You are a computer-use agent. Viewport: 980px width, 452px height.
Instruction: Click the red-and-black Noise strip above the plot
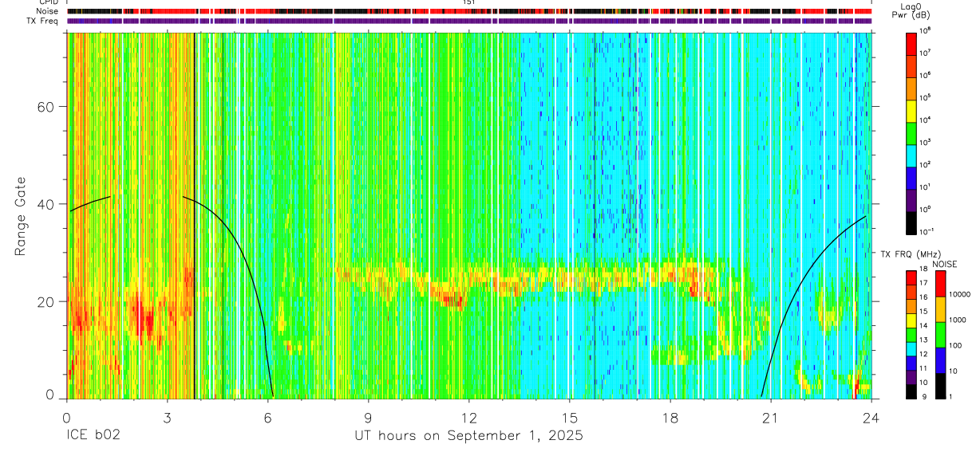click(x=468, y=12)
